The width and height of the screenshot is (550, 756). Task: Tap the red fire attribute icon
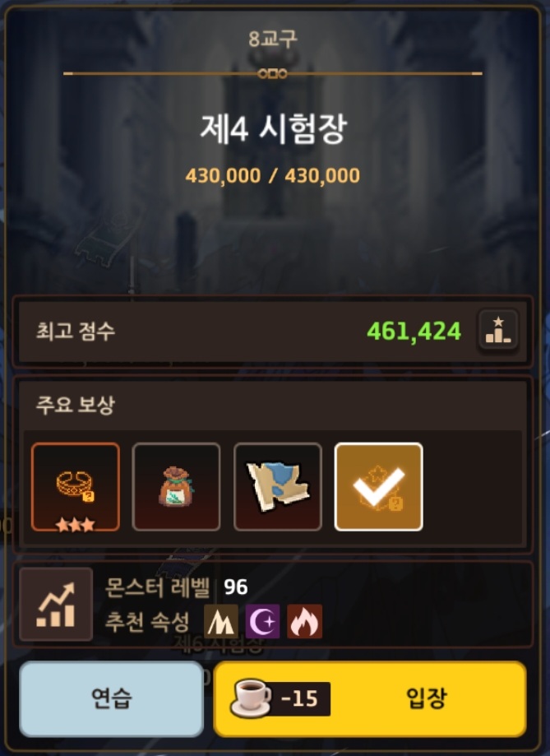pos(305,621)
